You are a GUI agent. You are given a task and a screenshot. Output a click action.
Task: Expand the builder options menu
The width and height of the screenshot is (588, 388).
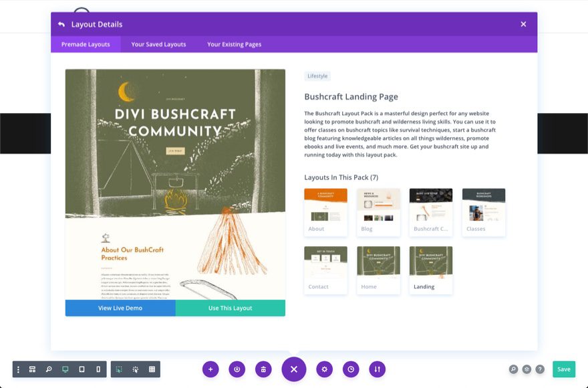(17, 369)
